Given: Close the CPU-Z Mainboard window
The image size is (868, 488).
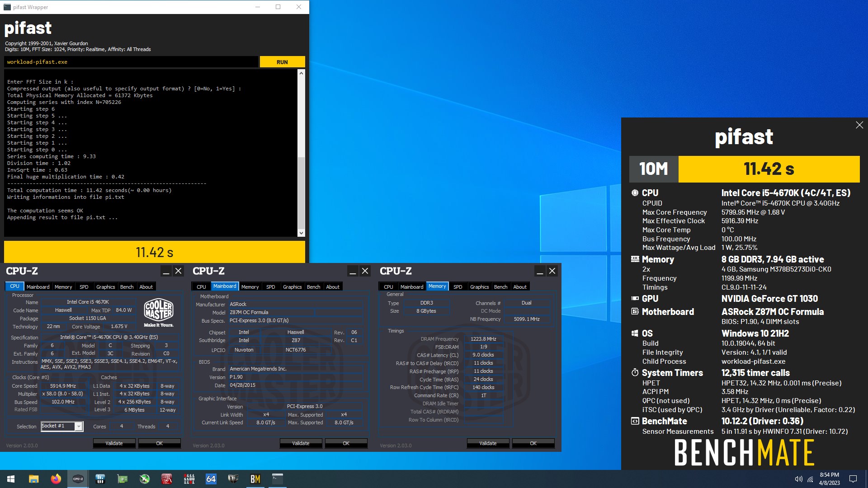Looking at the screenshot, I should 365,271.
